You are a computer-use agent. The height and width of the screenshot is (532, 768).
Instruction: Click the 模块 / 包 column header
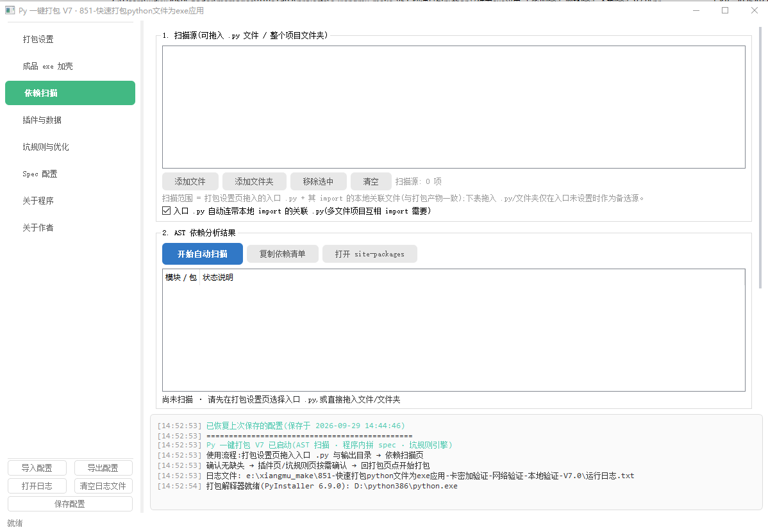(181, 278)
